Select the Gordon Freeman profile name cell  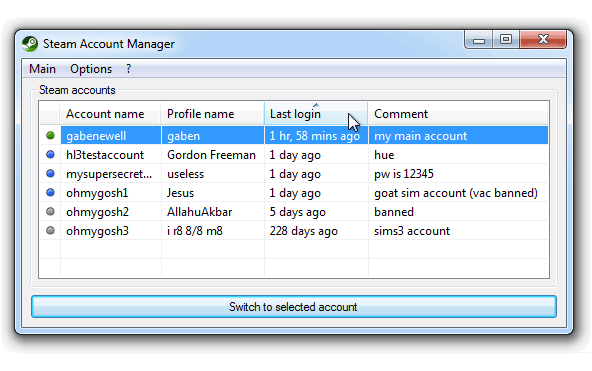[213, 155]
